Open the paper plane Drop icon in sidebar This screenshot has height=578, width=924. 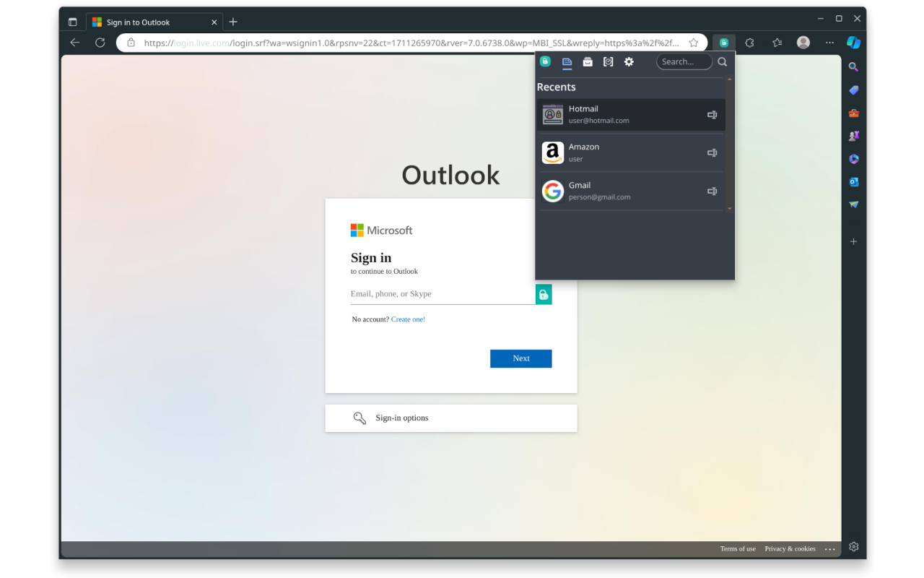tap(853, 204)
